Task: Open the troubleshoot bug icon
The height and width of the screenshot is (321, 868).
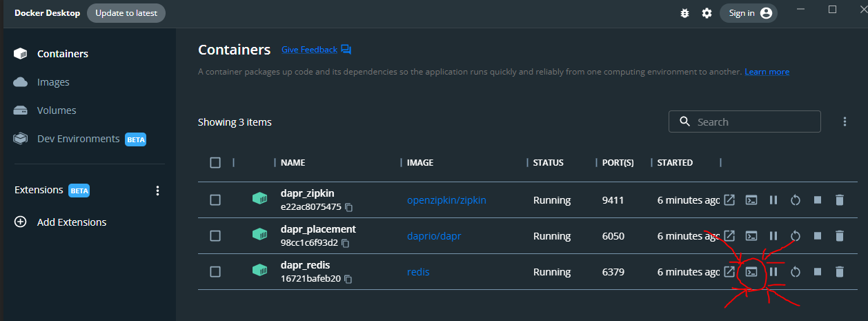Action: (x=684, y=13)
